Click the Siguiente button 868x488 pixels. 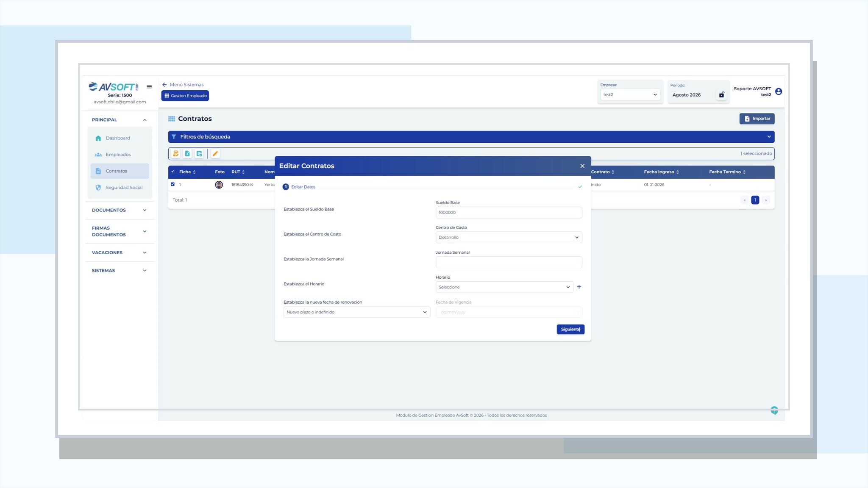pyautogui.click(x=570, y=330)
